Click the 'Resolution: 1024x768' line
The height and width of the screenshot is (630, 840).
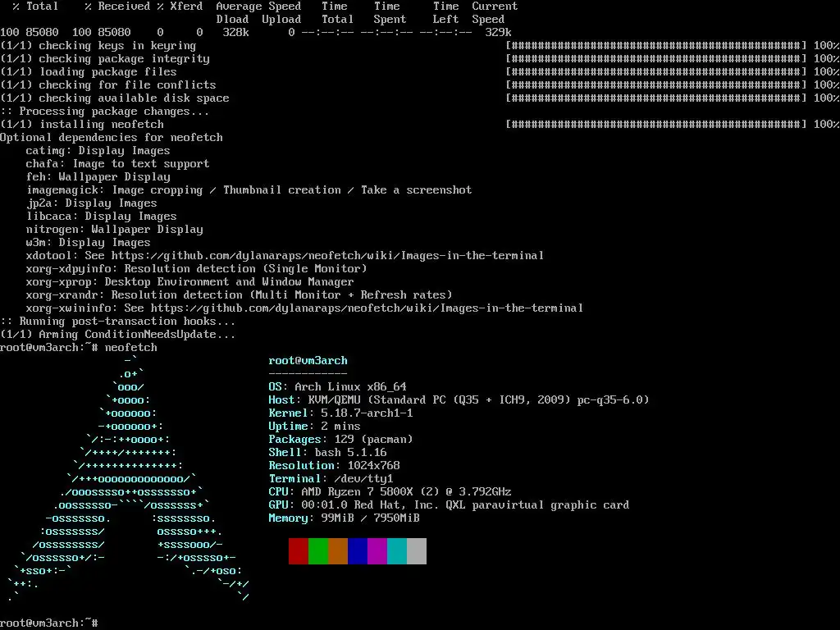click(335, 466)
